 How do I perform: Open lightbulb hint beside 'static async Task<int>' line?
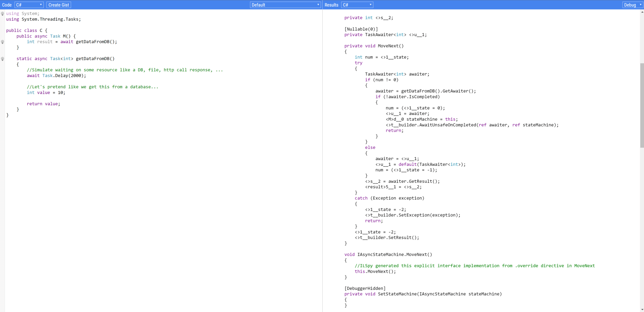pos(3,59)
